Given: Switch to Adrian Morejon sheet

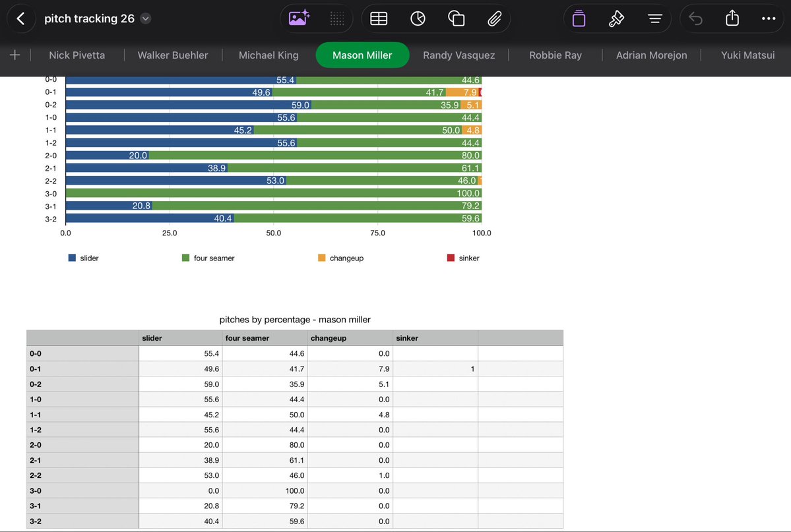Looking at the screenshot, I should [x=651, y=55].
